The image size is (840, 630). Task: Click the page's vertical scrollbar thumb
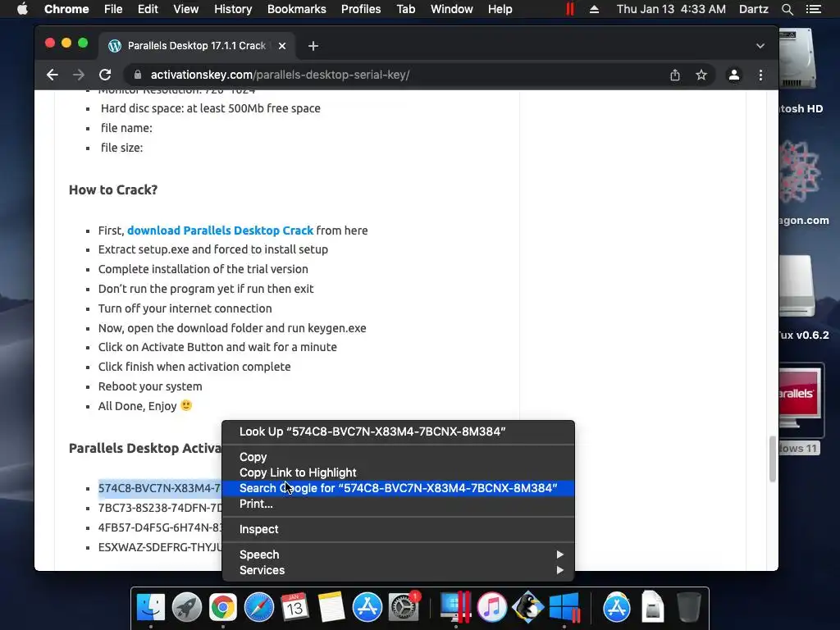pyautogui.click(x=773, y=459)
